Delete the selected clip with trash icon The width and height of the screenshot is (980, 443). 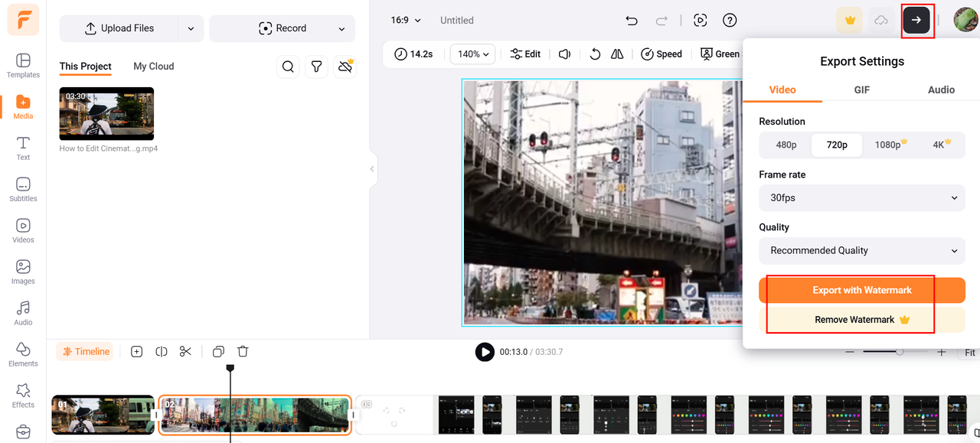pos(243,352)
